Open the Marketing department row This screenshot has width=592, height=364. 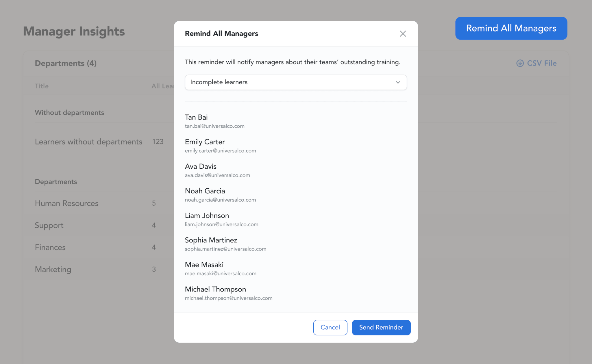tap(53, 269)
